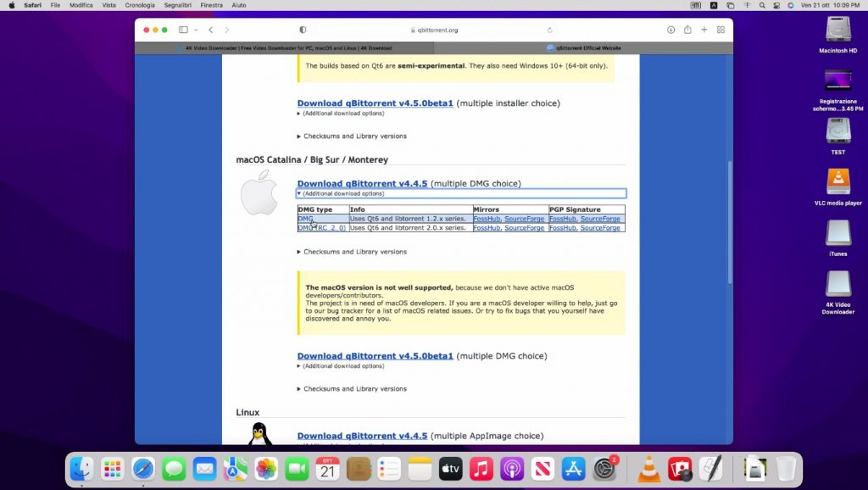Open the VLC media player desktop icon

click(837, 184)
